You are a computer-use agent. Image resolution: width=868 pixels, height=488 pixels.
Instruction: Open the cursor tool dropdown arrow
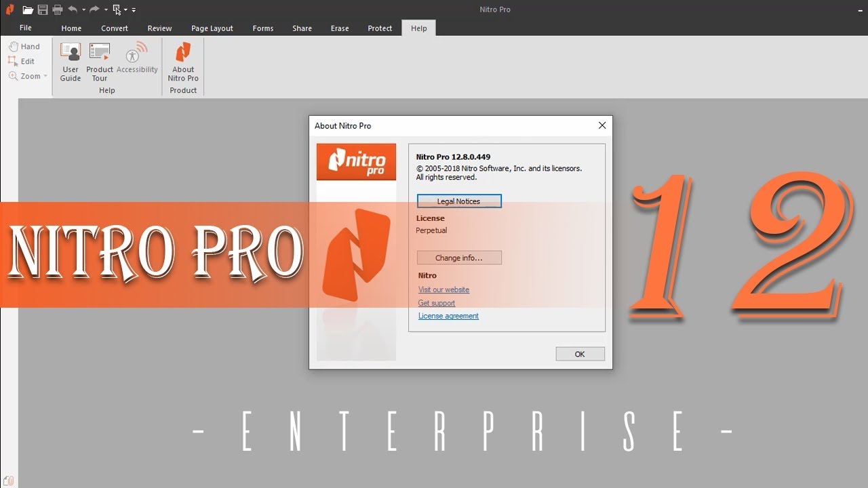pos(126,10)
